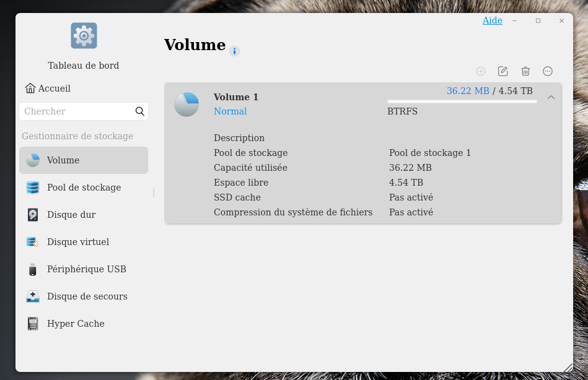588x380 pixels.
Task: Click the add volume plus icon
Action: point(481,71)
